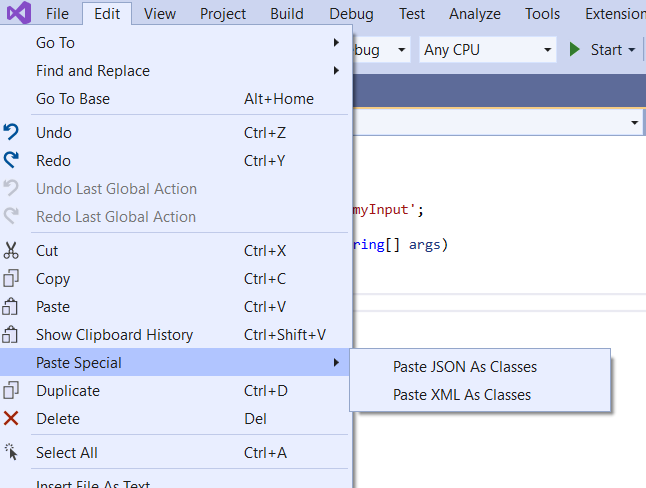
Task: Open the Debug menu
Action: (x=351, y=14)
